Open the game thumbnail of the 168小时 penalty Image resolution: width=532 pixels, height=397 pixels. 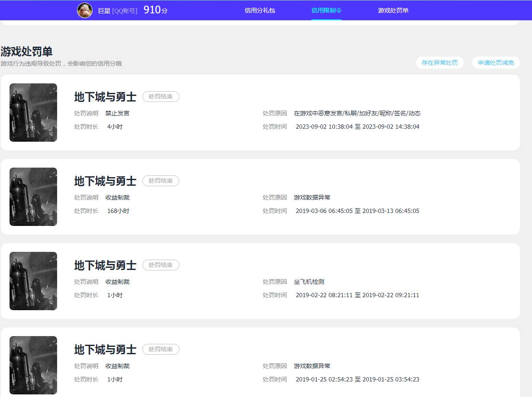[x=33, y=197]
